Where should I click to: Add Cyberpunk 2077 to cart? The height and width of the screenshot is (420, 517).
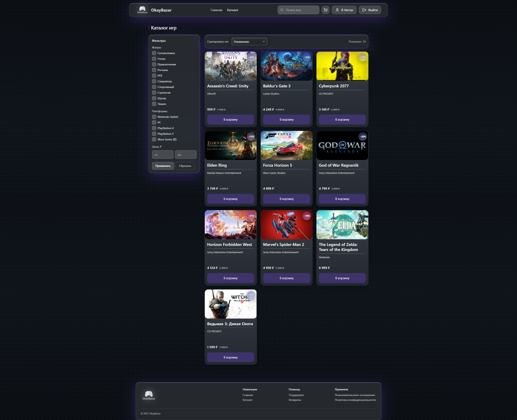tap(342, 119)
